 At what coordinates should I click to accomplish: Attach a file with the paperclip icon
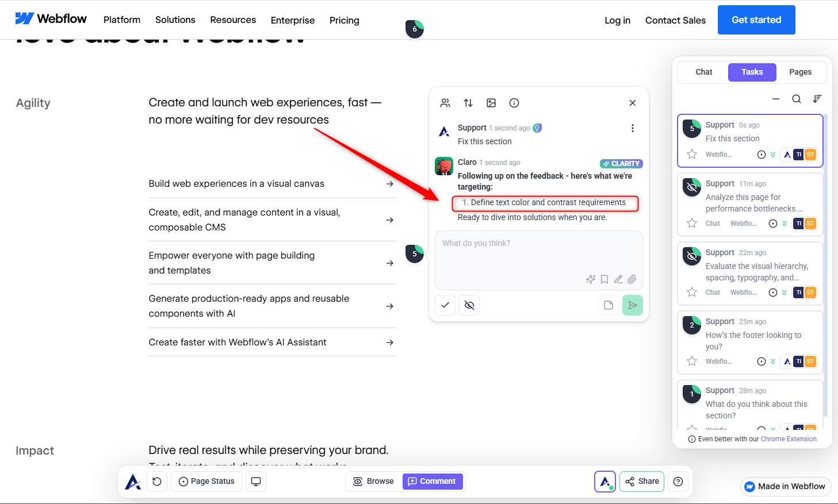coord(632,279)
